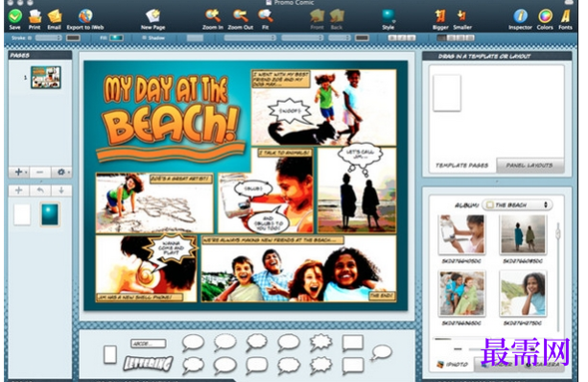
Task: Click the green Save checkmark icon
Action: (15, 16)
